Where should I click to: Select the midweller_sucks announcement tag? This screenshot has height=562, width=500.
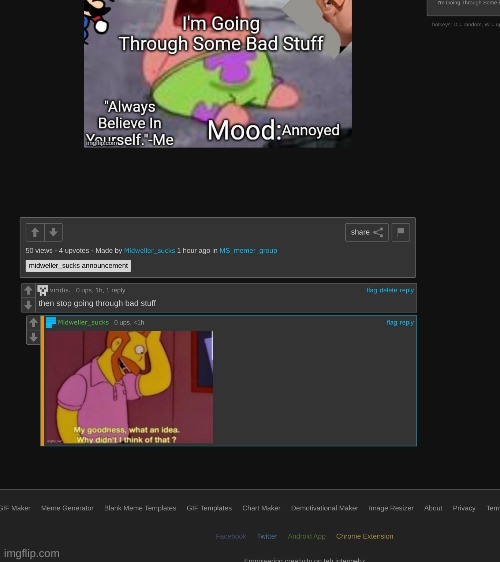click(78, 266)
